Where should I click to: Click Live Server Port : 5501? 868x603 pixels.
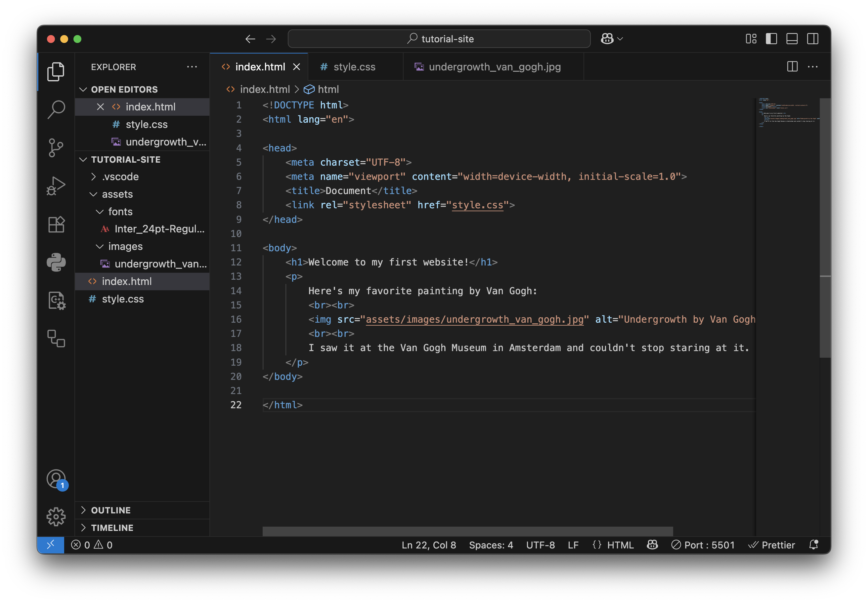click(x=703, y=545)
